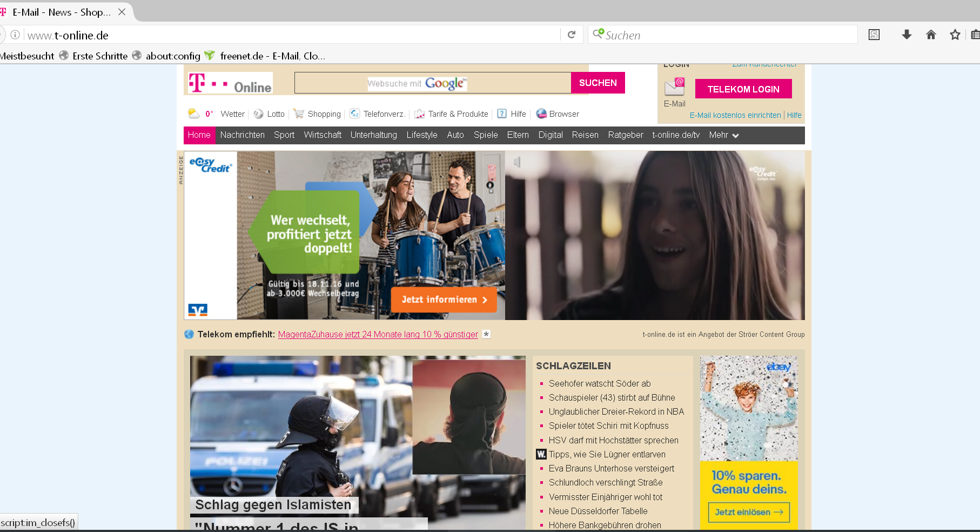Click the Hilfe question mark icon
Viewport: 980px width, 532px height.
[x=502, y=114]
